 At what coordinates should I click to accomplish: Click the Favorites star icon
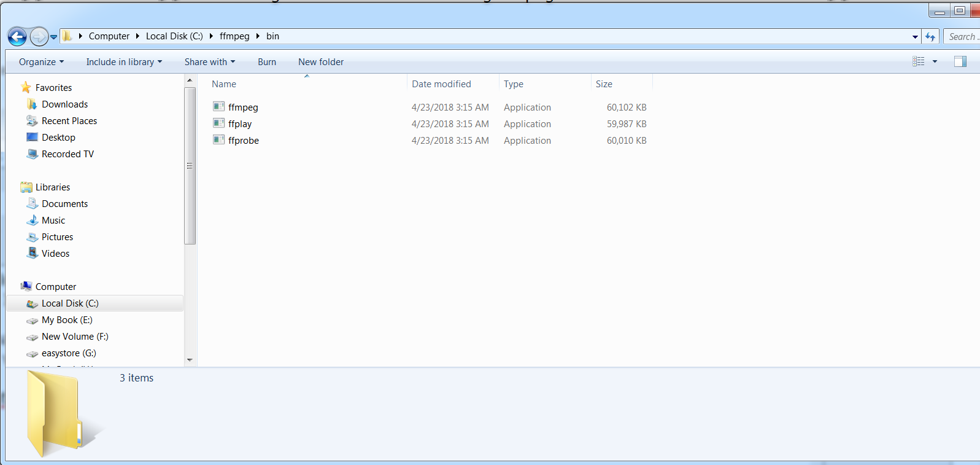pos(26,87)
